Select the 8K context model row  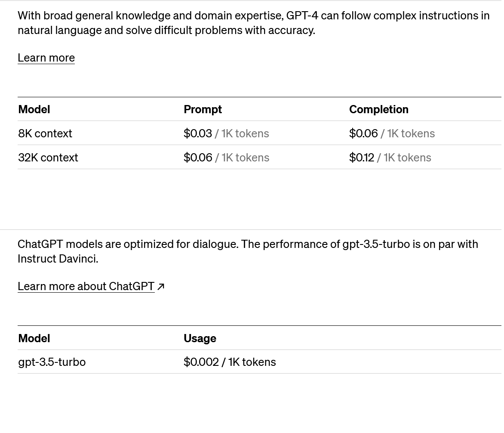point(259,133)
